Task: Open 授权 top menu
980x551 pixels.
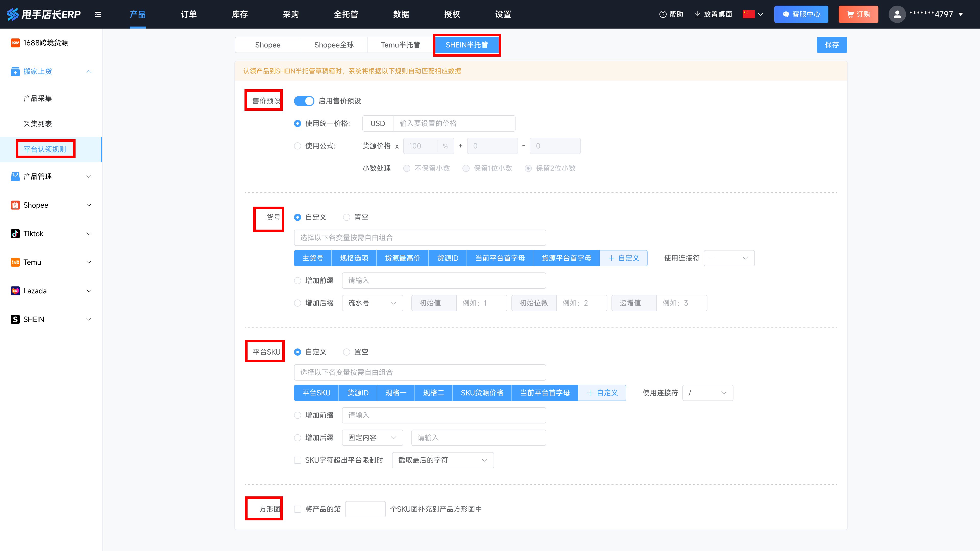Action: 452,15
